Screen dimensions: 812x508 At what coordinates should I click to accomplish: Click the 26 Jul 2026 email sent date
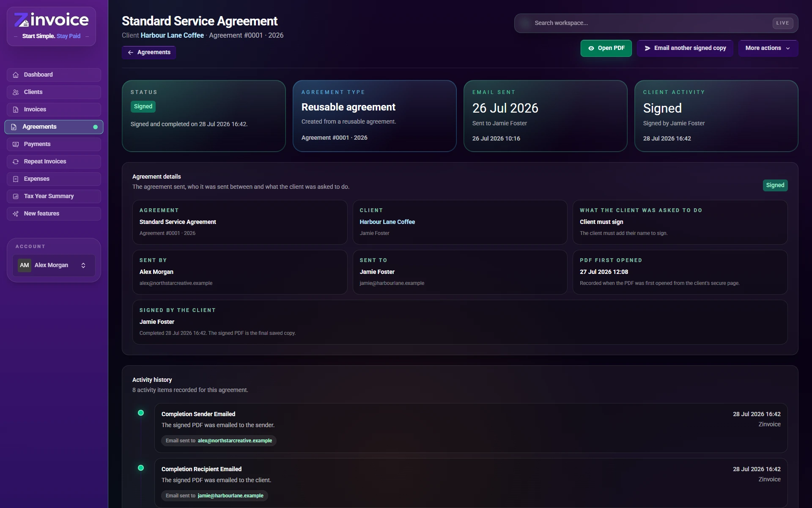point(505,108)
